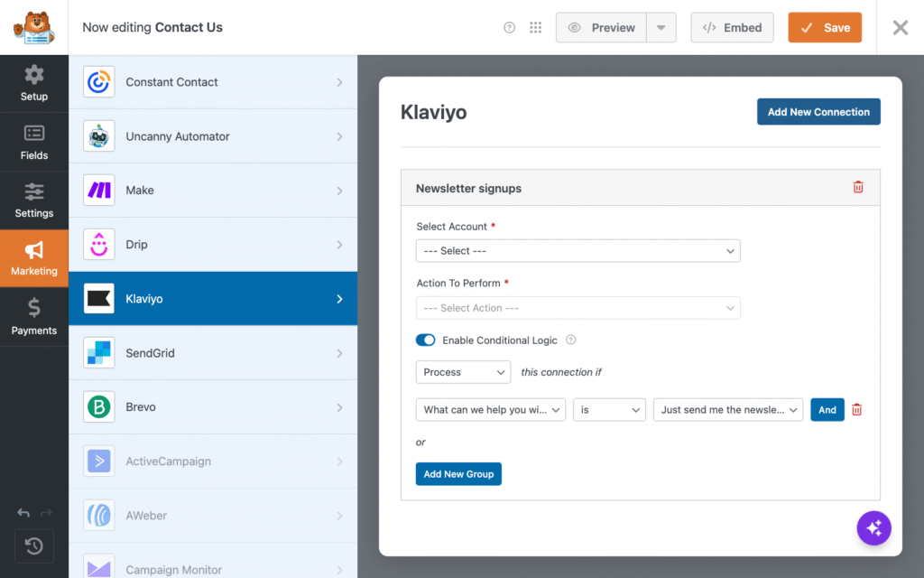The height and width of the screenshot is (578, 924).
Task: Select SendGrid integration
Action: 213,353
